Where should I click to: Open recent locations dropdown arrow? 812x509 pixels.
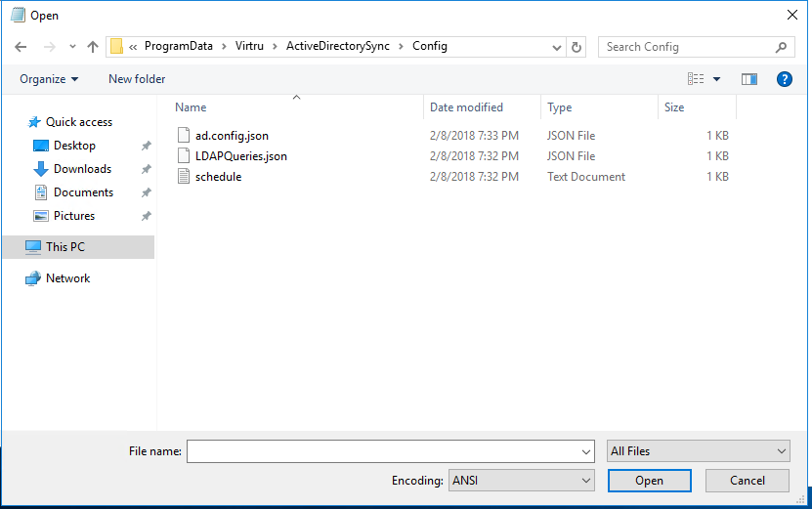tap(72, 47)
